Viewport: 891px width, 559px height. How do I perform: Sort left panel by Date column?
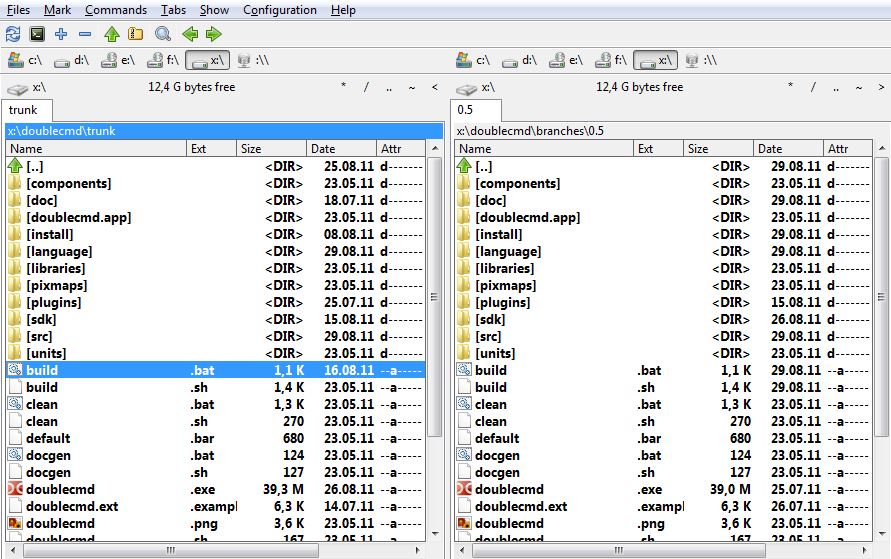pyautogui.click(x=342, y=149)
